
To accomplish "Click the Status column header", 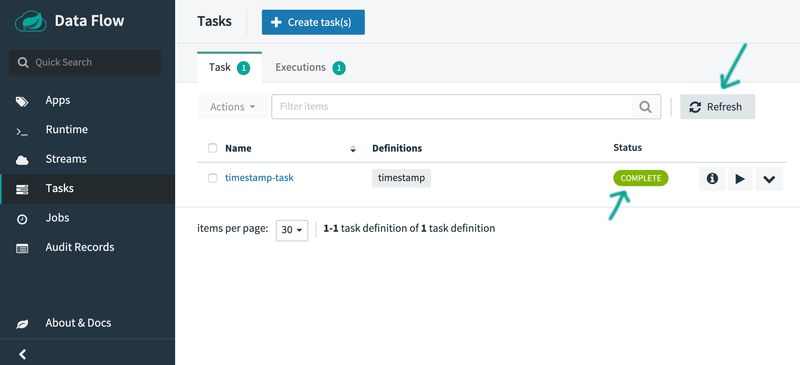I will [x=628, y=148].
